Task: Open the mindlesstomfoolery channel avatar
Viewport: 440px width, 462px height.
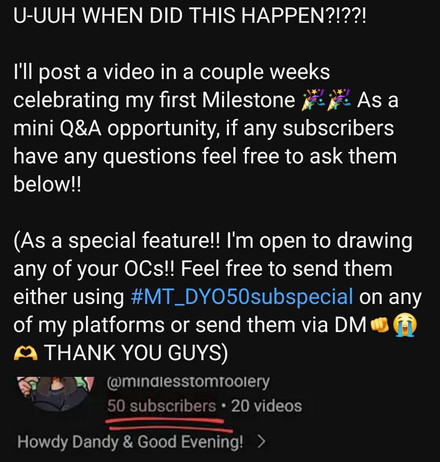Action: pyautogui.click(x=54, y=394)
